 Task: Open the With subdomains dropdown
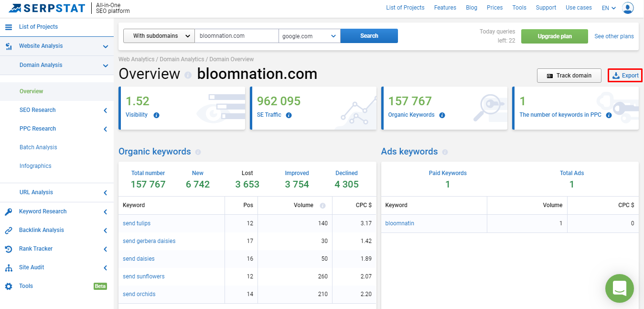point(159,36)
